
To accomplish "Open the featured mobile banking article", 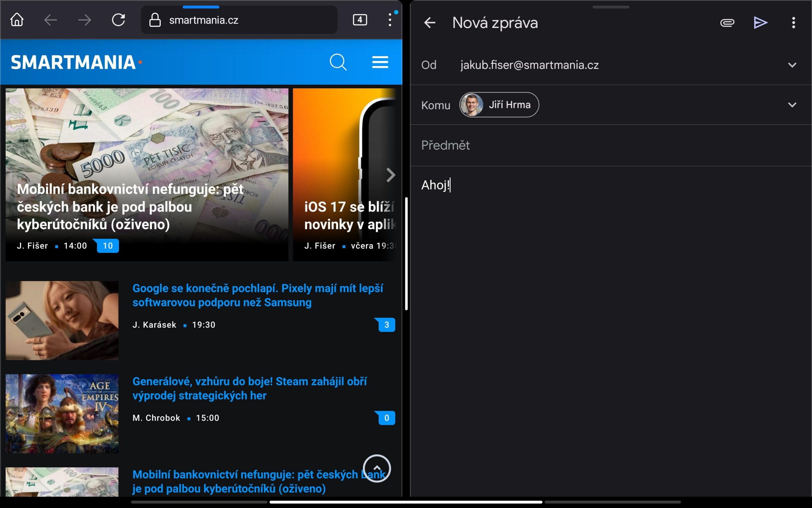I will [147, 174].
